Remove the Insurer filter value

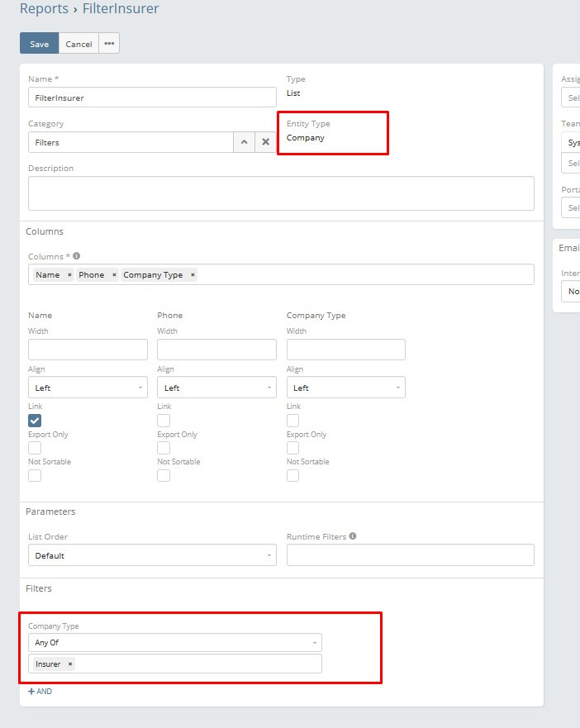70,664
